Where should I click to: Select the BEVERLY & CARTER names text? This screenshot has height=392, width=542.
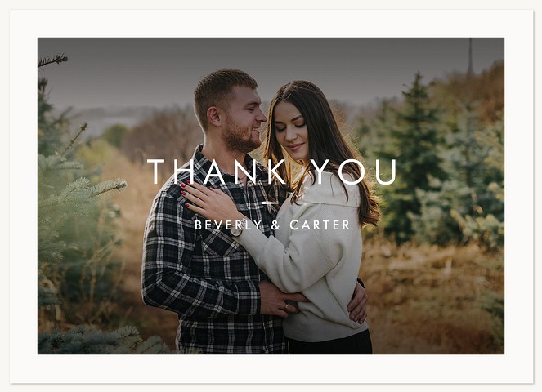click(272, 225)
